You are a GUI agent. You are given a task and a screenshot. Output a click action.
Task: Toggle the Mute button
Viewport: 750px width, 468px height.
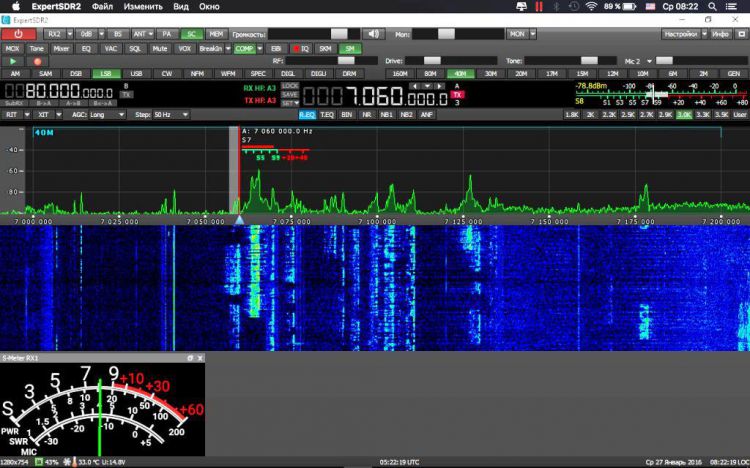(159, 48)
